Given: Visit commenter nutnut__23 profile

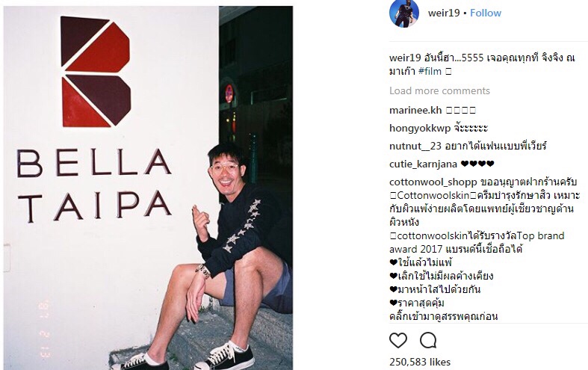Looking at the screenshot, I should pos(415,146).
